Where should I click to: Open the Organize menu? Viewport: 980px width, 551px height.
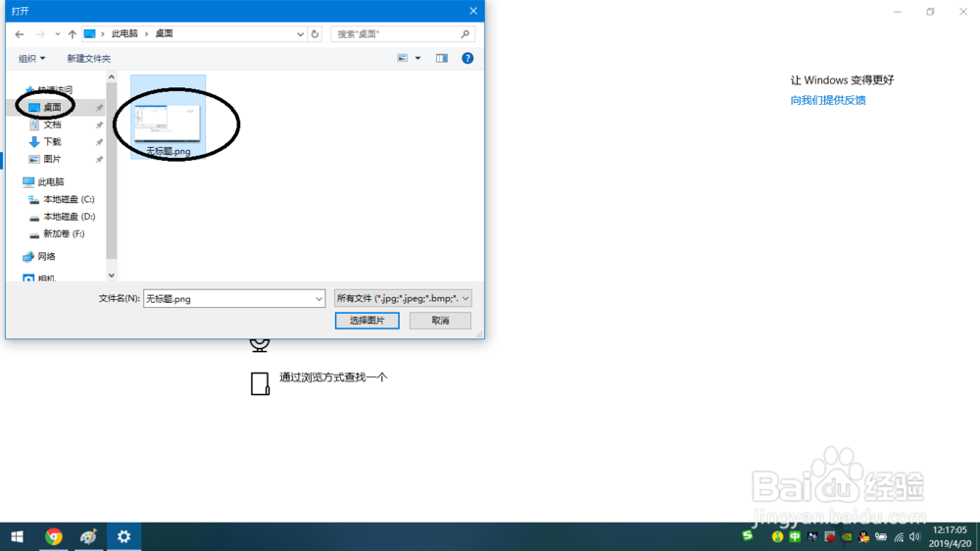coord(32,58)
